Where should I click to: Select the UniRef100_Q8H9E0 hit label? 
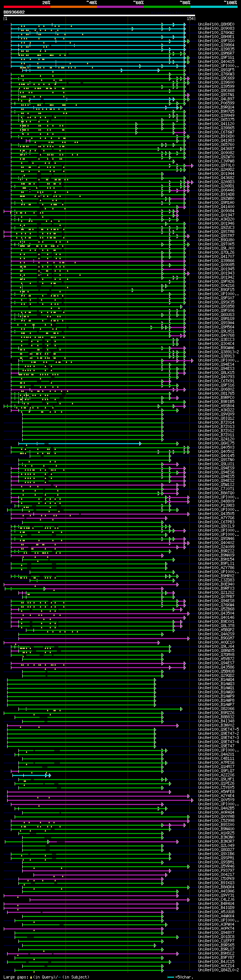click(216, 25)
